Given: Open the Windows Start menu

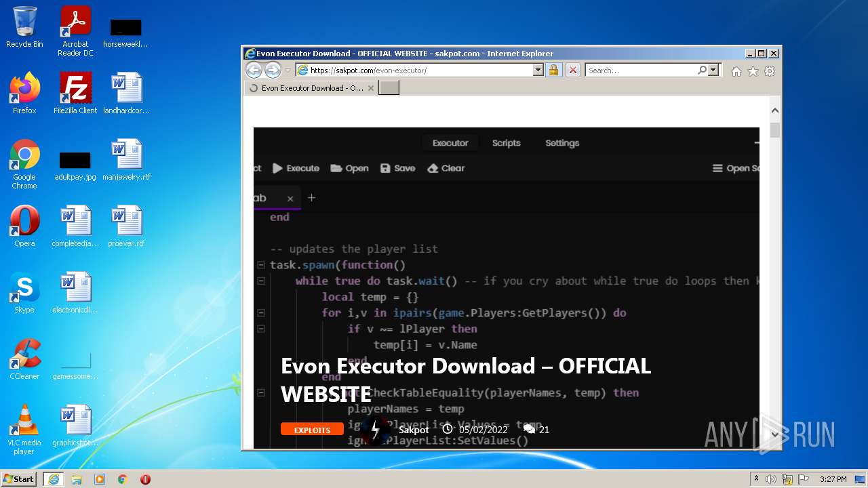Looking at the screenshot, I should point(18,479).
